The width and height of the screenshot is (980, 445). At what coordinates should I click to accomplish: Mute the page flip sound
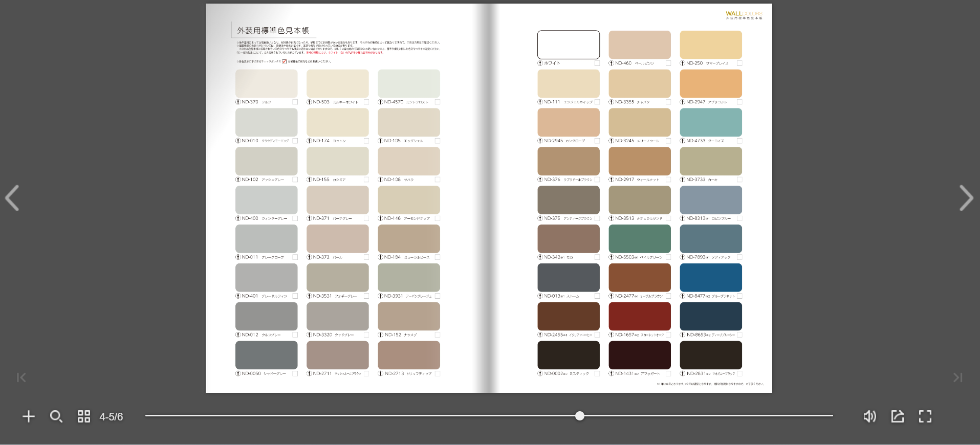pos(869,416)
